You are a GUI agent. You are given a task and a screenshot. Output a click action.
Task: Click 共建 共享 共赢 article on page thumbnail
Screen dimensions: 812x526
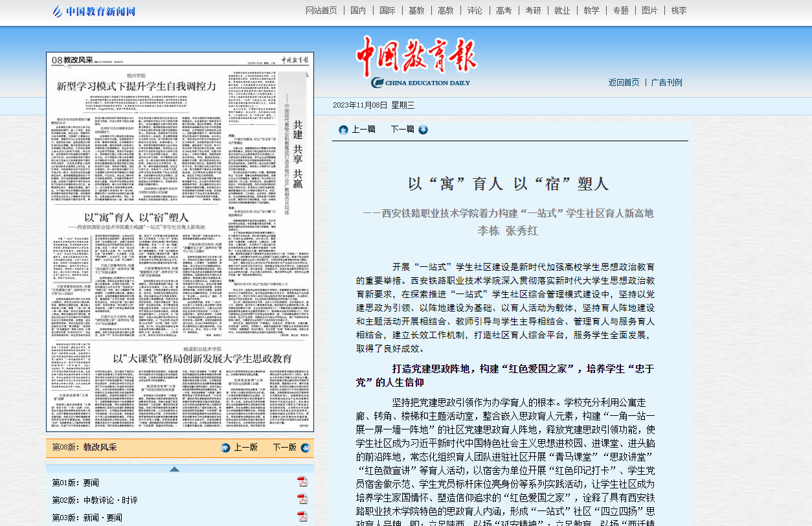pos(297,149)
